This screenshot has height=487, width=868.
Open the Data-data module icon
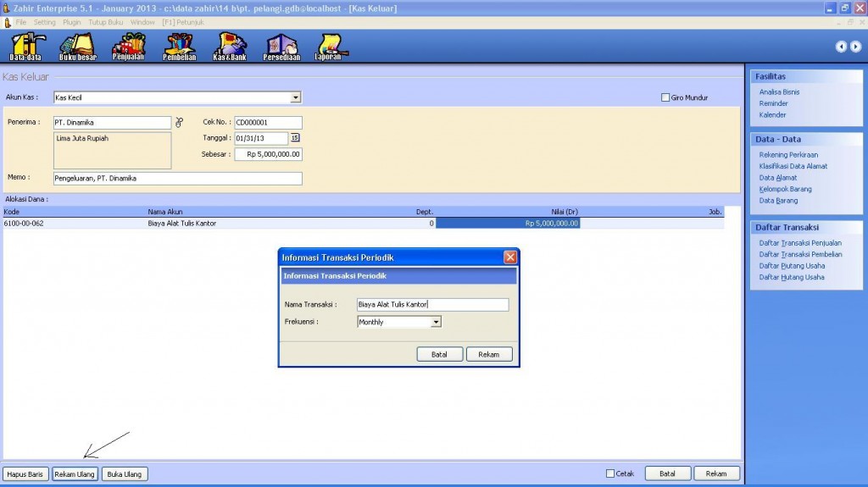tap(25, 47)
